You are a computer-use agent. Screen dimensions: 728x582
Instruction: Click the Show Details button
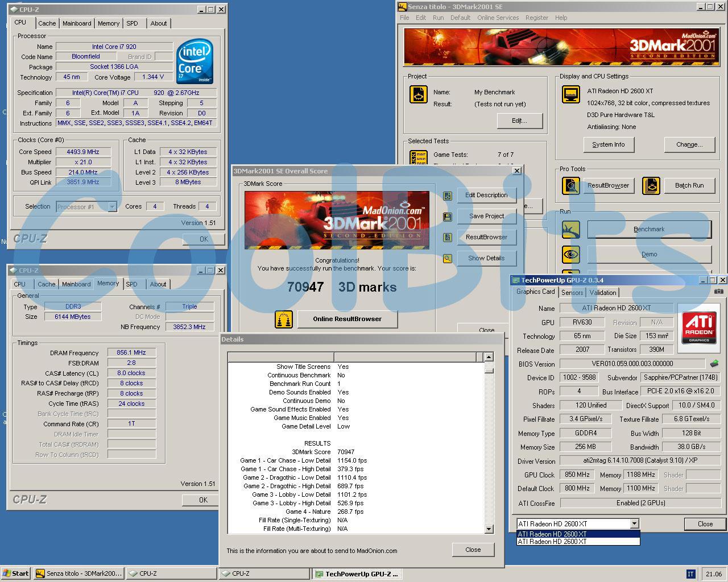click(x=486, y=259)
